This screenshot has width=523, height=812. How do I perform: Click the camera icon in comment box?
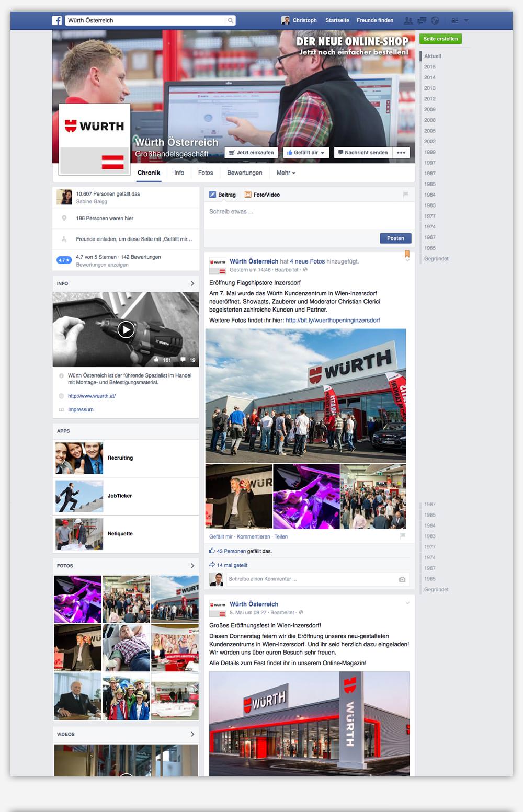(x=402, y=579)
